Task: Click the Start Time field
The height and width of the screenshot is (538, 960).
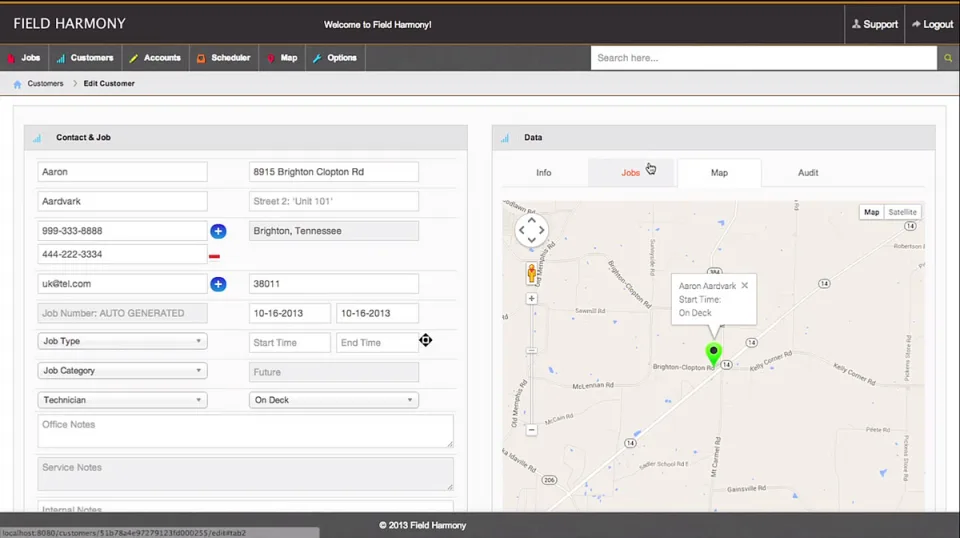Action: (x=290, y=343)
